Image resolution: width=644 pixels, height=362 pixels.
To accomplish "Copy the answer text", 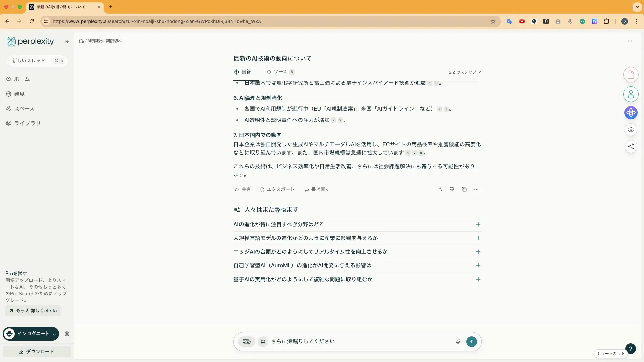I will (x=464, y=189).
